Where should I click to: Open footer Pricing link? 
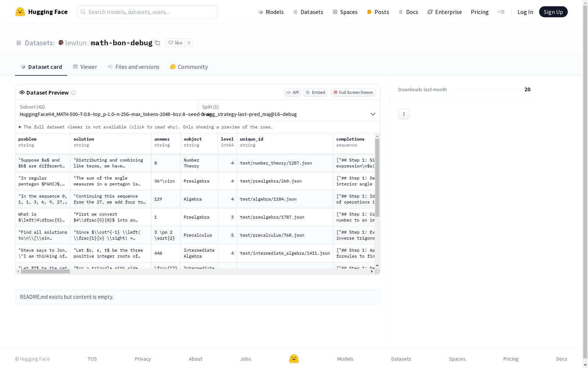511,359
